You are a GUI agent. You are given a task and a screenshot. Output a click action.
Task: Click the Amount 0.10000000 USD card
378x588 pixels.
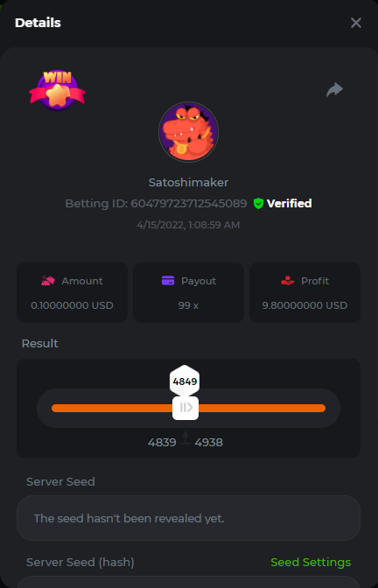[x=72, y=292]
